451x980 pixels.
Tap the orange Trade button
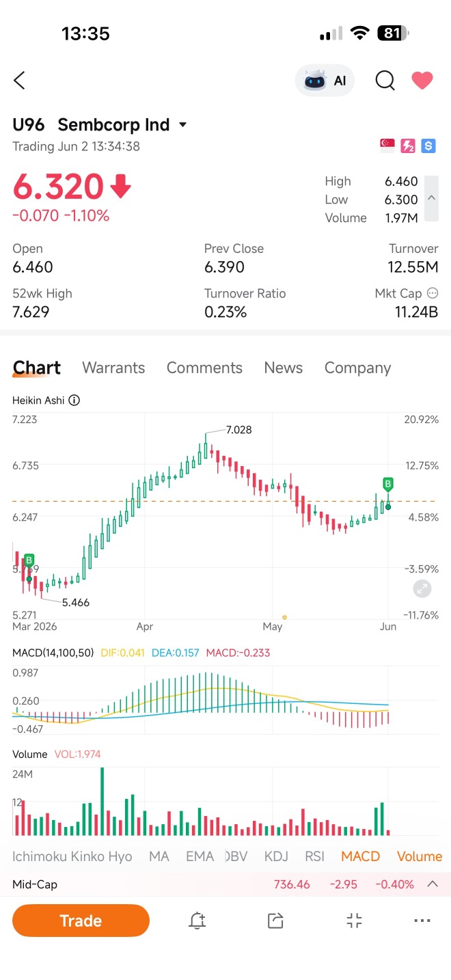[81, 921]
